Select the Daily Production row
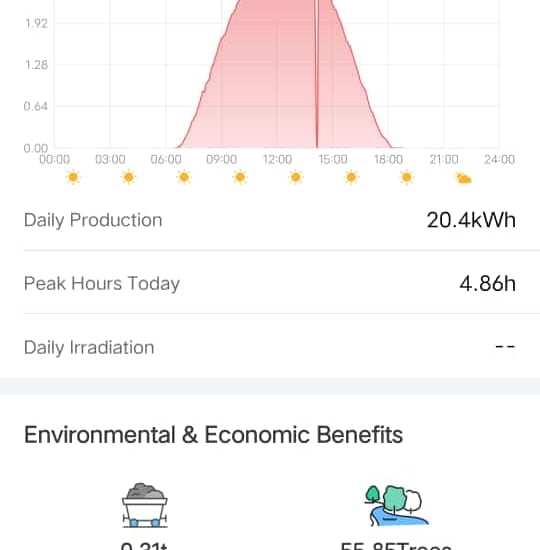540x550 pixels. (x=270, y=220)
